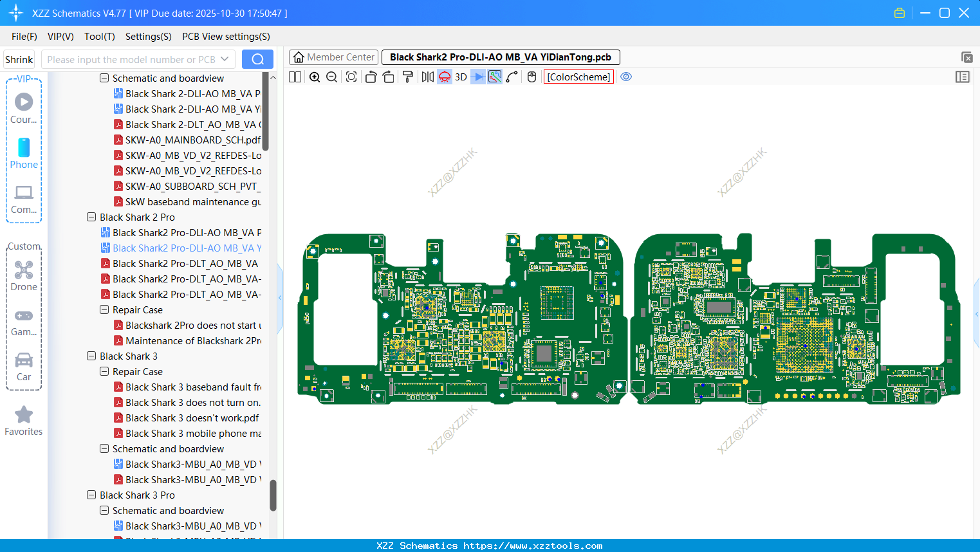980x552 pixels.
Task: Open the model number dropdown arrow
Action: point(225,59)
